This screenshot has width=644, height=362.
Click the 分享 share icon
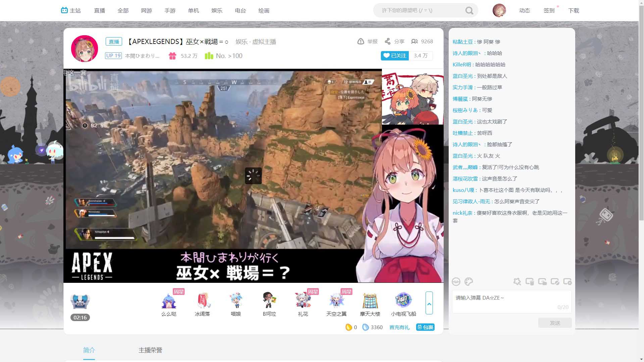(x=388, y=41)
